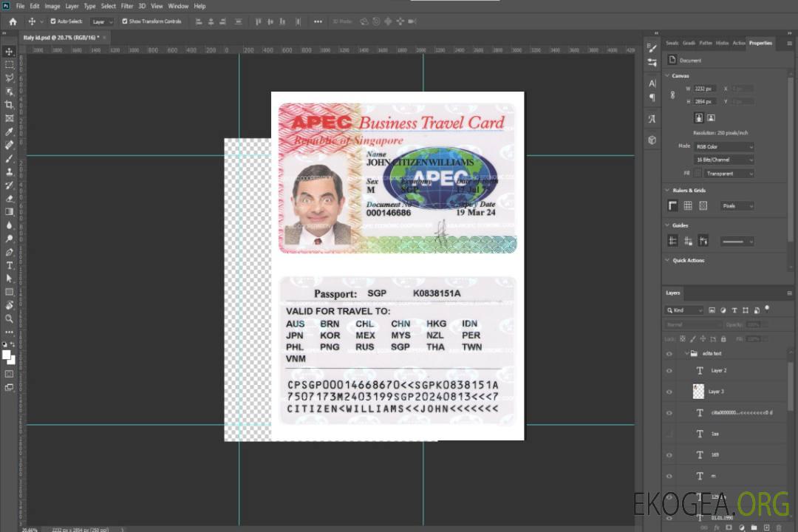This screenshot has height=532, width=798.
Task: Open the 16 Bits/Channel dropdown
Action: pyautogui.click(x=723, y=160)
